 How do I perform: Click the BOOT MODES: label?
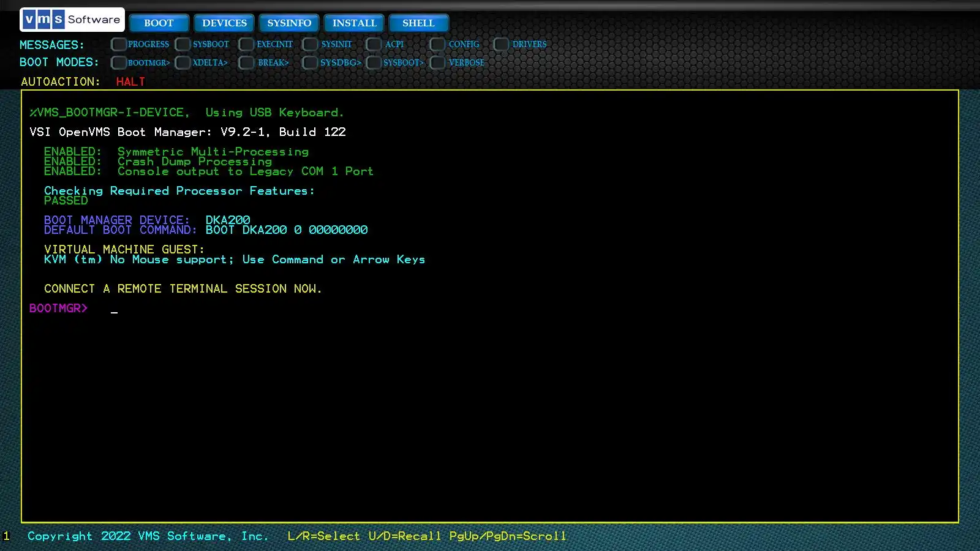(x=59, y=62)
